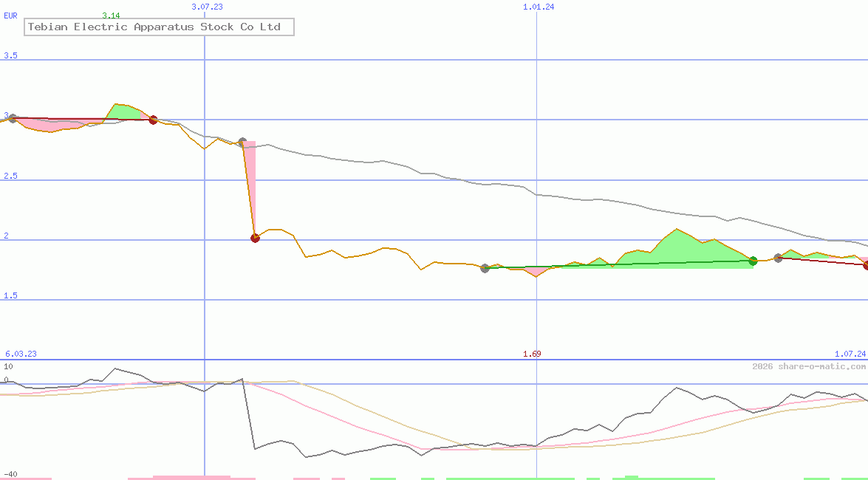Click the 1.69 low price label

pyautogui.click(x=532, y=354)
